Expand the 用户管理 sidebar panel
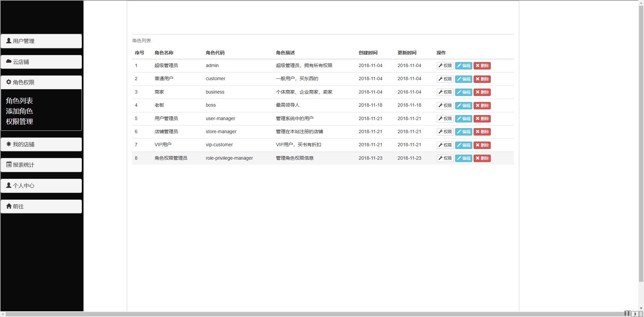This screenshot has height=317, width=644. click(41, 41)
